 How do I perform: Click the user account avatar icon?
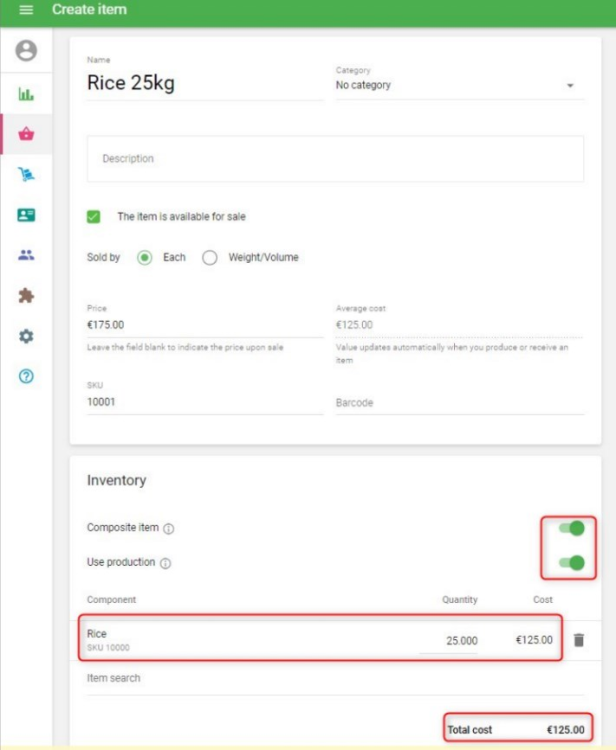point(26,50)
